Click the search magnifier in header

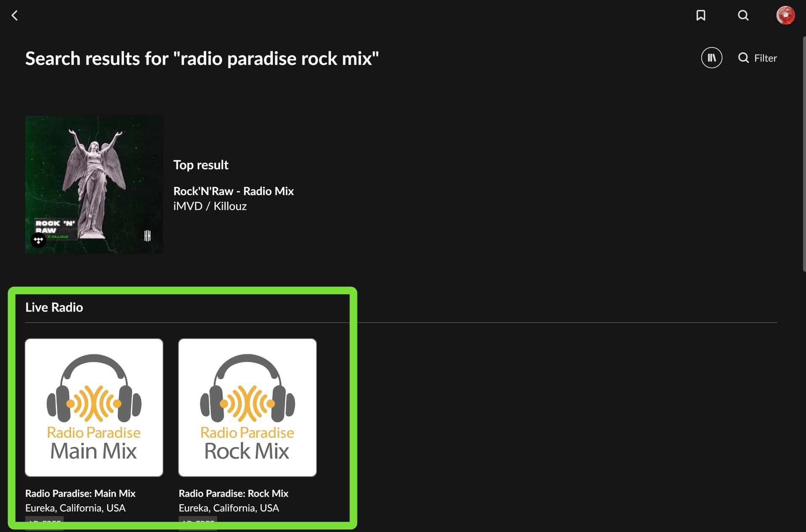coord(743,16)
